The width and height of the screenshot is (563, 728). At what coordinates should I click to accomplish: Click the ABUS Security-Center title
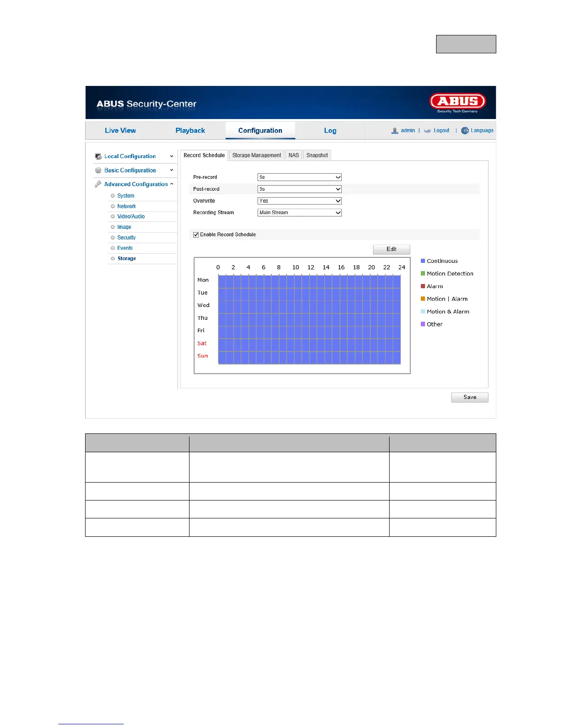(146, 104)
